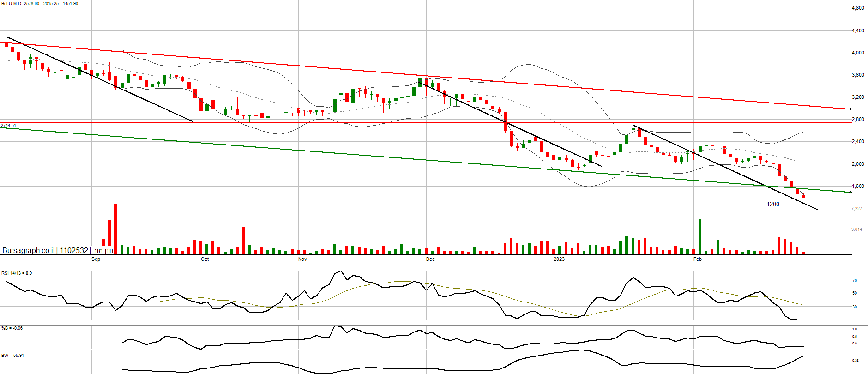Click the Sep label on the time axis
Viewport: 868px width, 380px height.
coord(96,259)
